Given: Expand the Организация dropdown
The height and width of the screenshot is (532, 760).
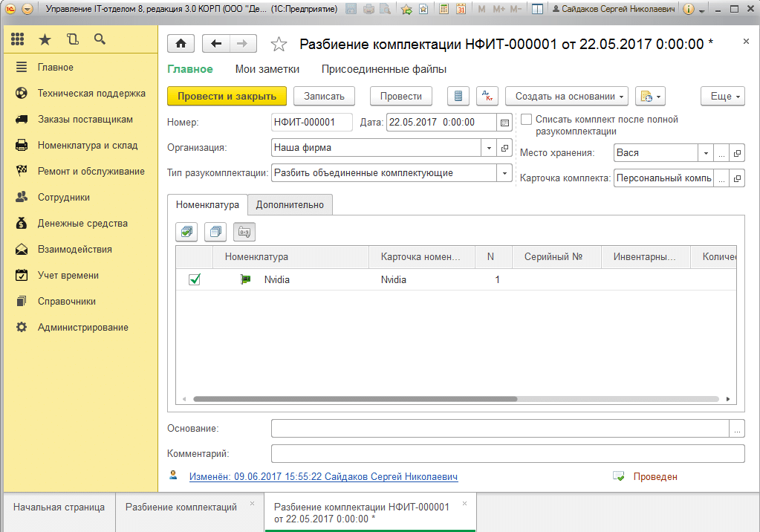Looking at the screenshot, I should pos(489,148).
